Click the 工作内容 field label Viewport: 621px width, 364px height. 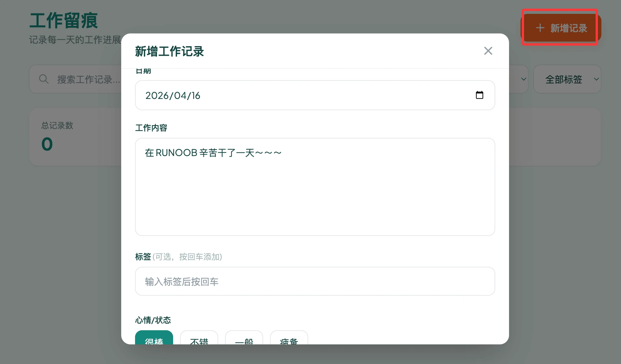tap(151, 128)
